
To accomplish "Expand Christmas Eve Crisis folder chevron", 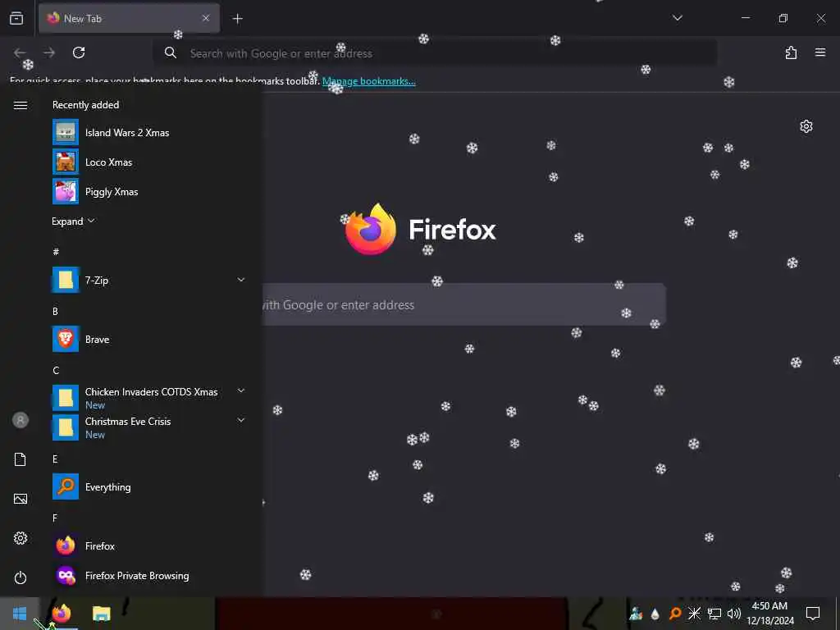I will (x=241, y=420).
